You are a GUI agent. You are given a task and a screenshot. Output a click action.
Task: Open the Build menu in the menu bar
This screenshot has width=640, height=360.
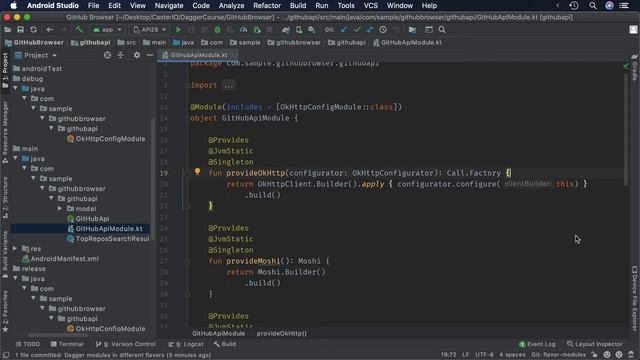click(298, 6)
